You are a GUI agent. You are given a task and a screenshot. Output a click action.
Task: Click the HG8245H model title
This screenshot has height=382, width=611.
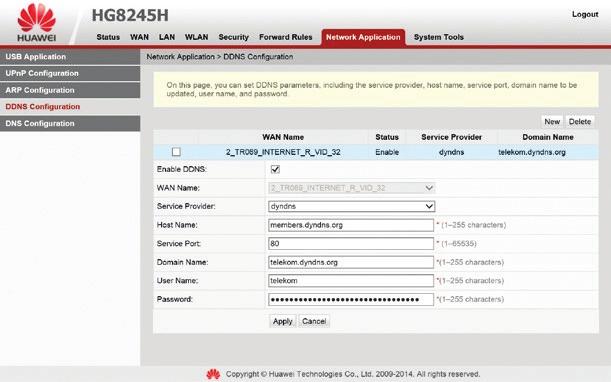pyautogui.click(x=130, y=16)
